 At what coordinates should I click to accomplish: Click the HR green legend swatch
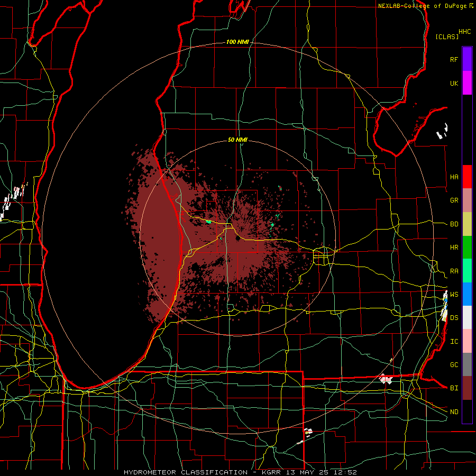467,248
